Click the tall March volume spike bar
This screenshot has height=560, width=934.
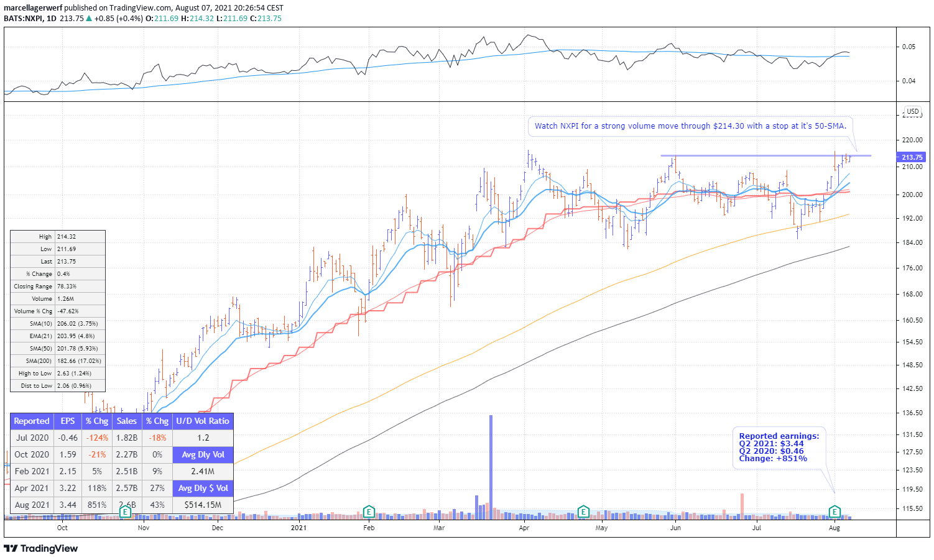491,467
